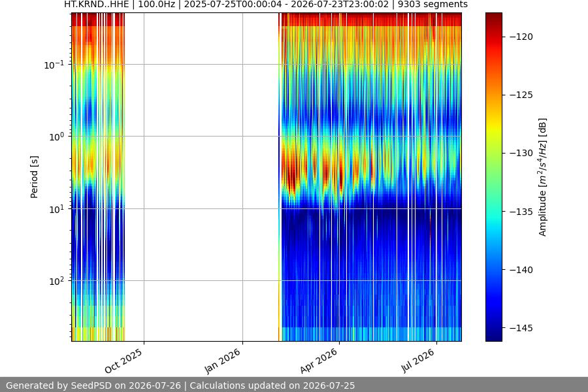Click the 'Jan 2026' x-axis label
The width and height of the screenshot is (588, 392).
[x=222, y=361]
